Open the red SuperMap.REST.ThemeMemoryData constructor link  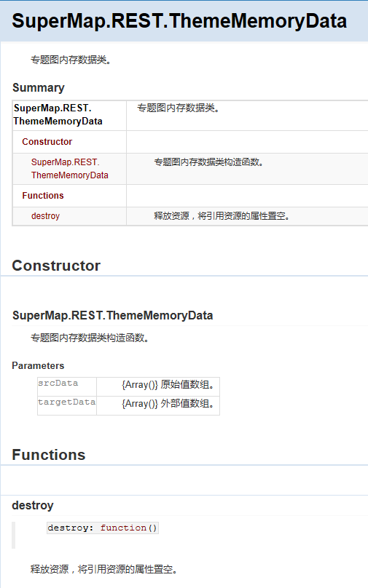[x=70, y=169]
